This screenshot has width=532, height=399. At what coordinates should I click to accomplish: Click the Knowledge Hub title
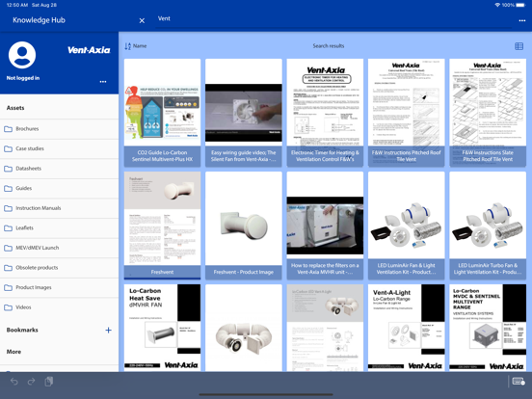coord(39,20)
